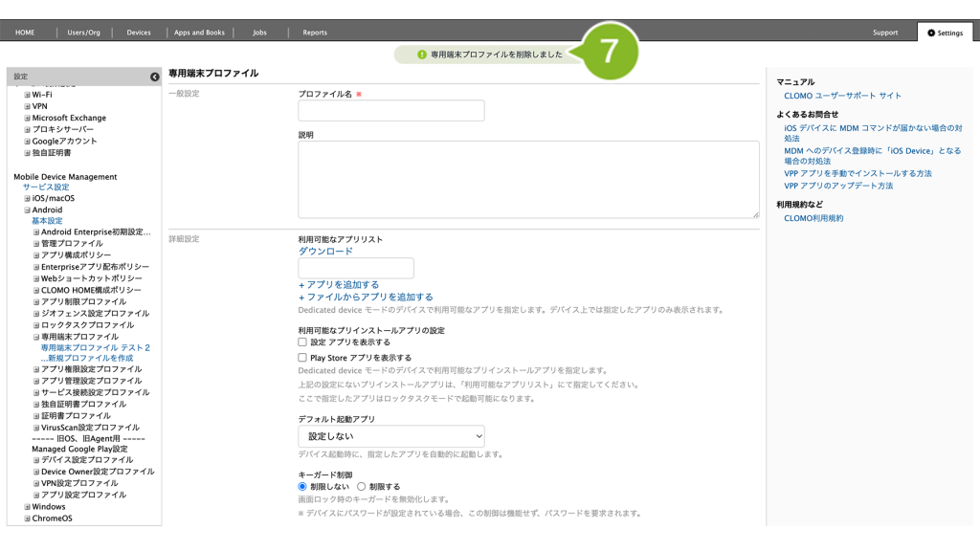Click the プロファイル名 input field
Screen dimensions: 980x551
pos(391,111)
